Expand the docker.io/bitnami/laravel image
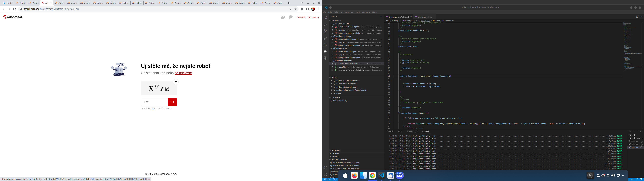Image resolution: width=644 pixels, height=181 pixels. click(332, 87)
